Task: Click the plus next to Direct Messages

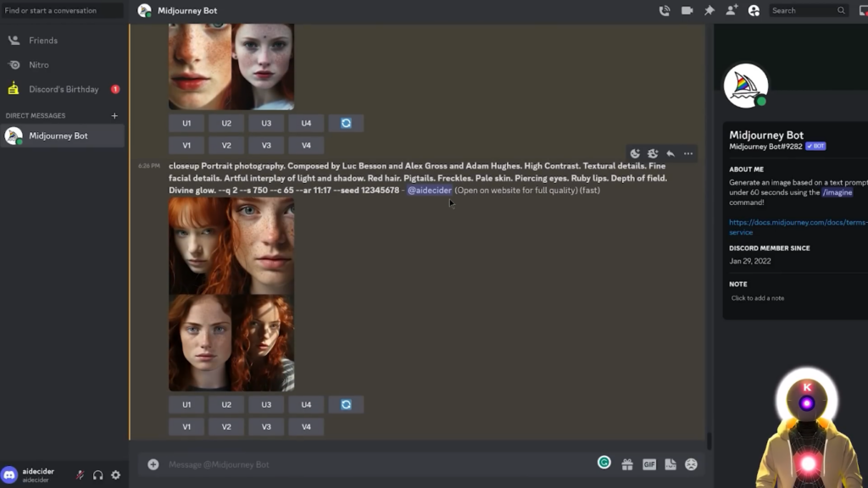Action: coord(114,116)
